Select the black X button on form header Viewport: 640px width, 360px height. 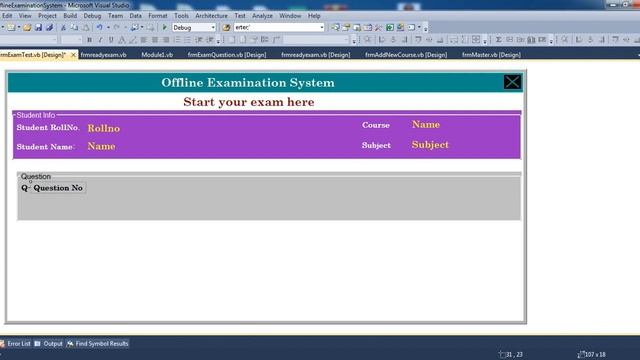click(512, 82)
